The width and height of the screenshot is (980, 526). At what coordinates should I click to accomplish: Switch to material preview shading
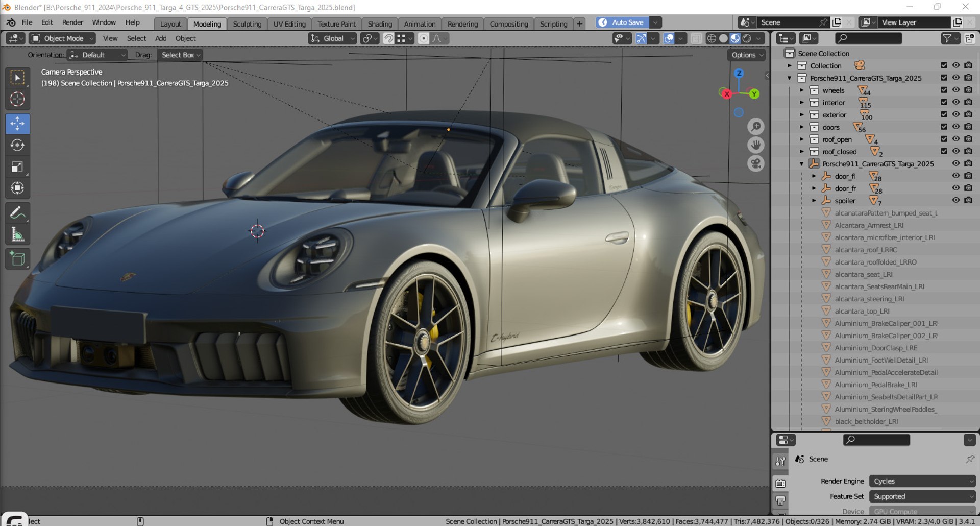click(x=735, y=38)
